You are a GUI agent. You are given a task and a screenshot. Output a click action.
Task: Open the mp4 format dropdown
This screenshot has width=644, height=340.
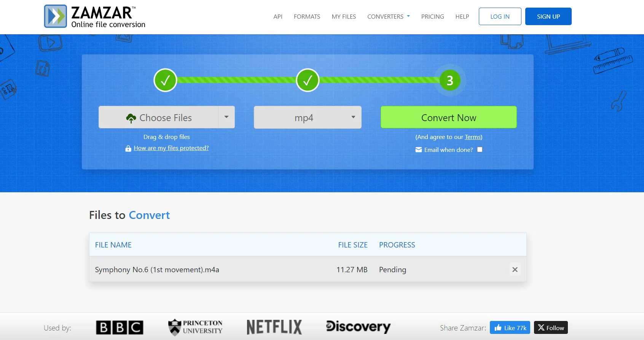coord(308,117)
